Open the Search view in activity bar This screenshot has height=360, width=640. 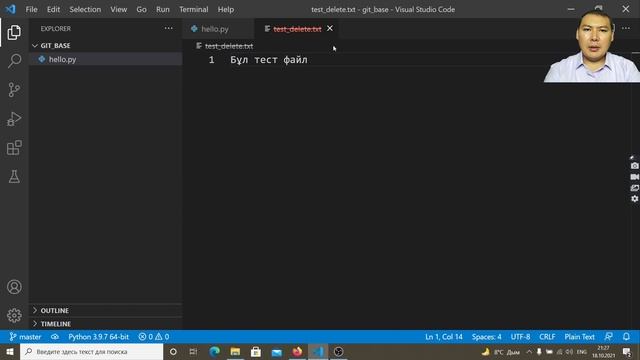14,61
